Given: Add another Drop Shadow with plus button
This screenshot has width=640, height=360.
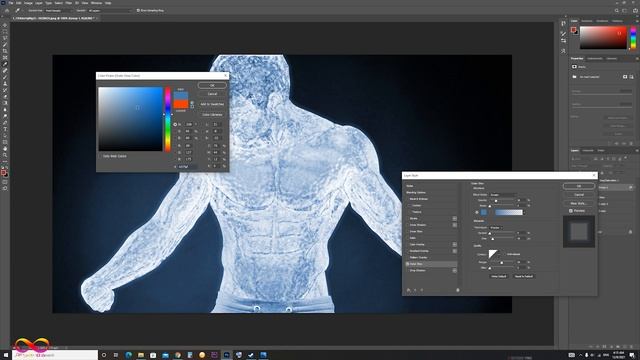Looking at the screenshot, I should [454, 270].
